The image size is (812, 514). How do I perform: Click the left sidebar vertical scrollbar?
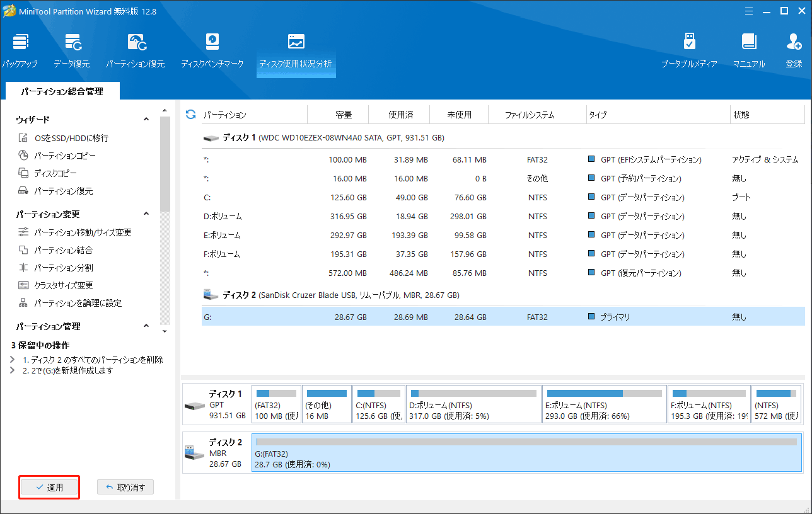coord(165,165)
